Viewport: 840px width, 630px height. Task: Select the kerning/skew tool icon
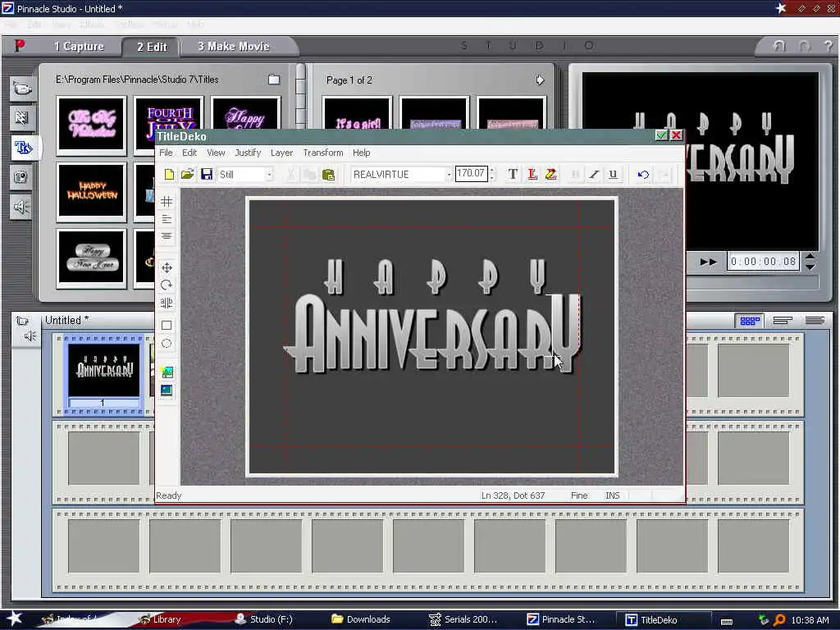click(x=167, y=303)
